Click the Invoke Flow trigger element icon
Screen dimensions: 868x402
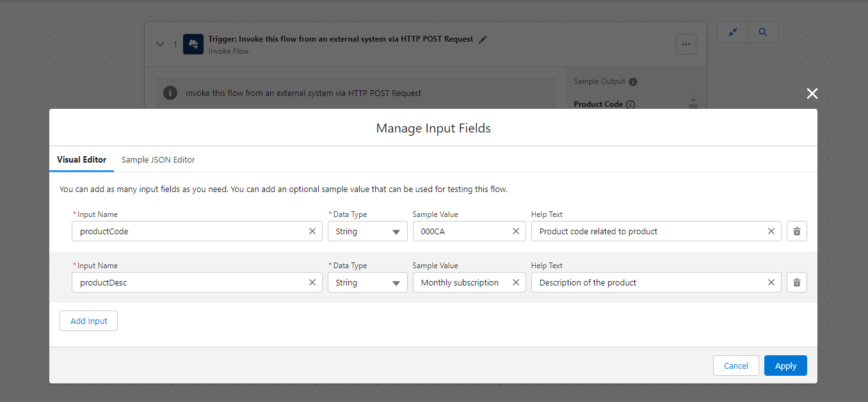click(193, 44)
